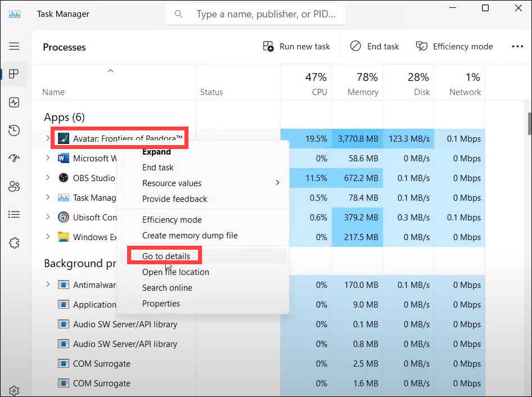The height and width of the screenshot is (397, 532).
Task: Open the hamburger navigation menu
Action: (14, 47)
